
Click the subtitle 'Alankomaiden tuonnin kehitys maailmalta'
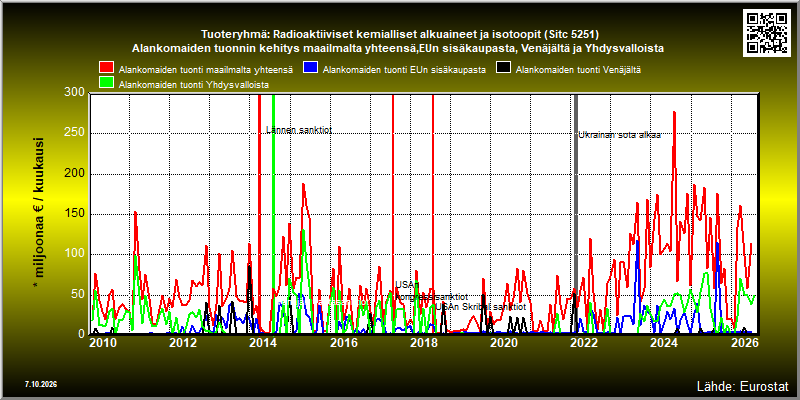(398, 49)
